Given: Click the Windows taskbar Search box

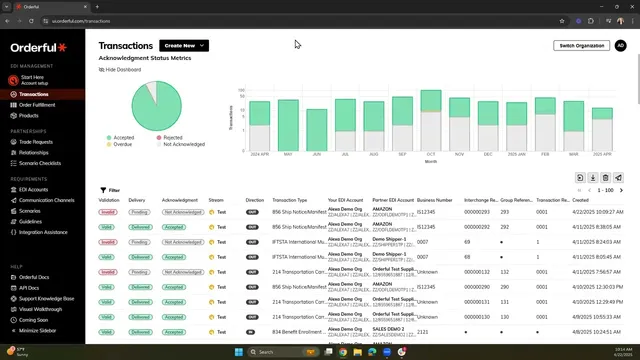Looking at the screenshot, I should 277,352.
